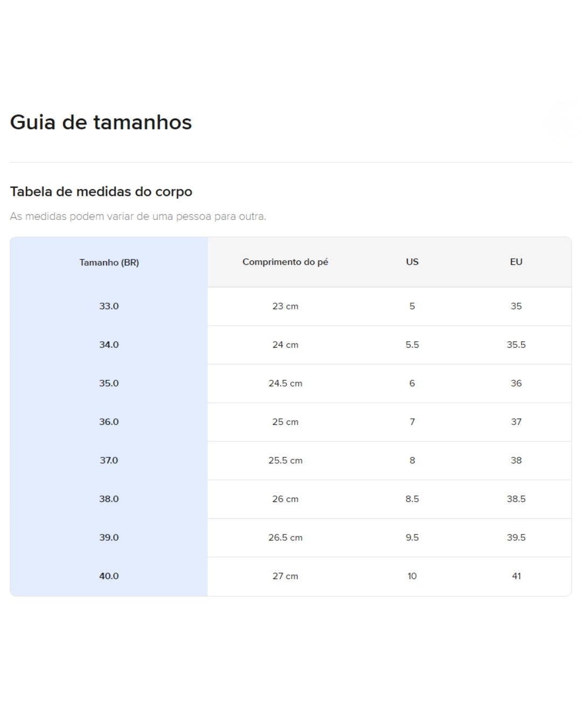
Task: Select the US column header
Action: [412, 262]
